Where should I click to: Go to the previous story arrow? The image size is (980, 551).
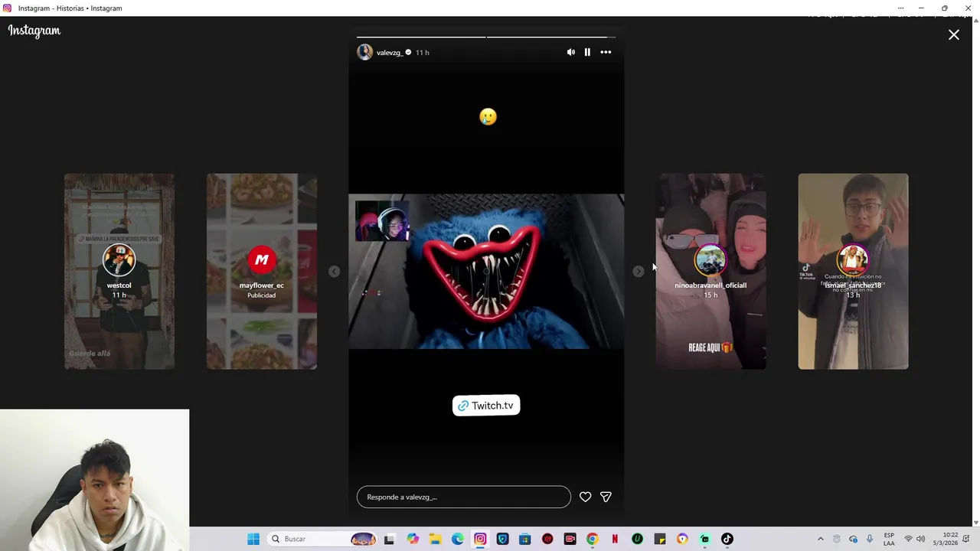click(x=334, y=272)
